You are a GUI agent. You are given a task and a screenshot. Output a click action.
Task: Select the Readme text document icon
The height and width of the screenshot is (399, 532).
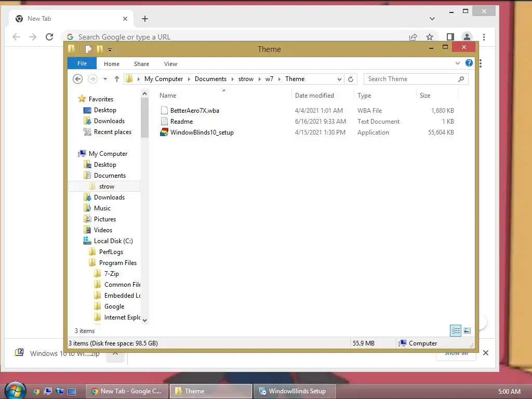164,121
